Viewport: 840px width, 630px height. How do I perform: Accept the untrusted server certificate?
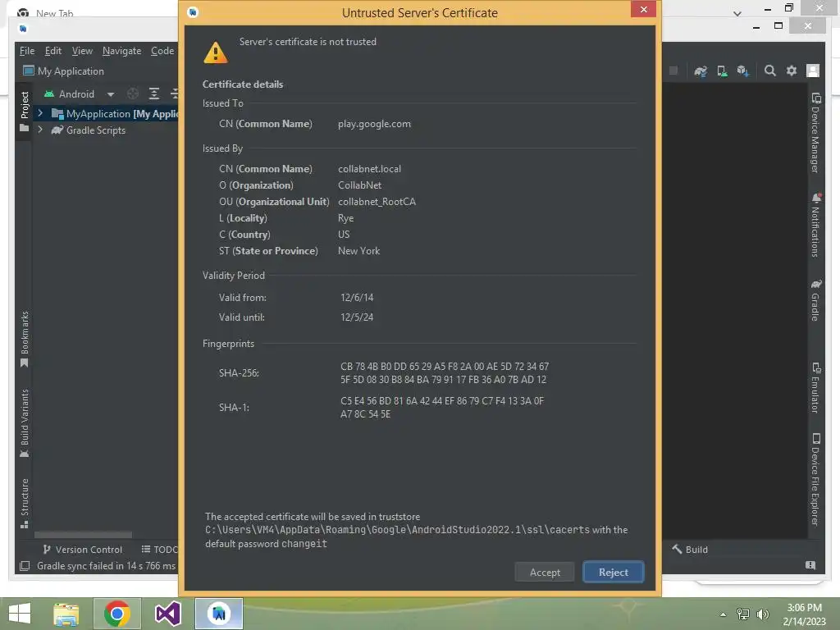[x=545, y=572]
